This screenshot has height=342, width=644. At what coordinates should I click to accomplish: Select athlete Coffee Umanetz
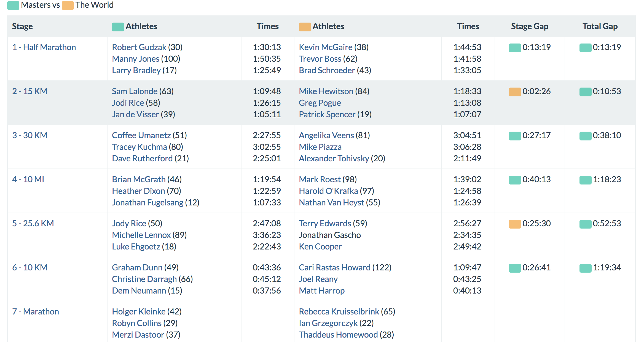(x=141, y=135)
